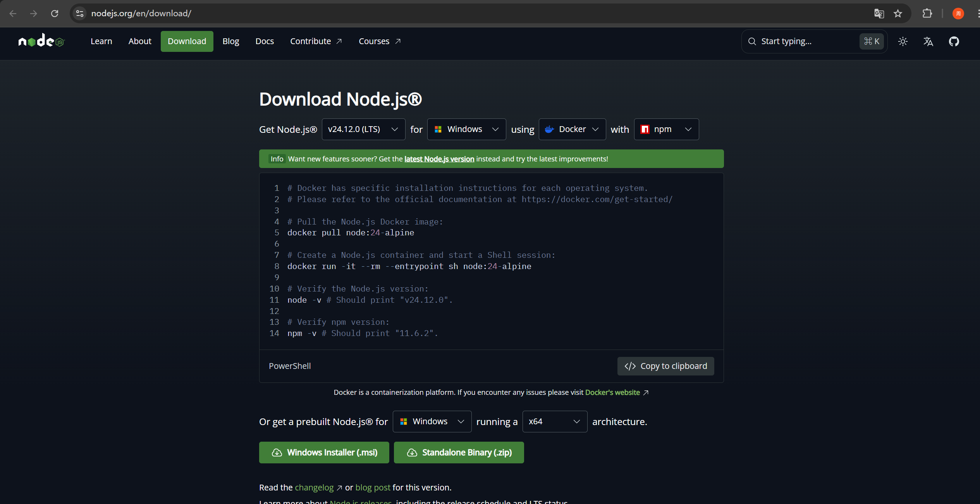Click the 'node -v' code line

pos(370,300)
